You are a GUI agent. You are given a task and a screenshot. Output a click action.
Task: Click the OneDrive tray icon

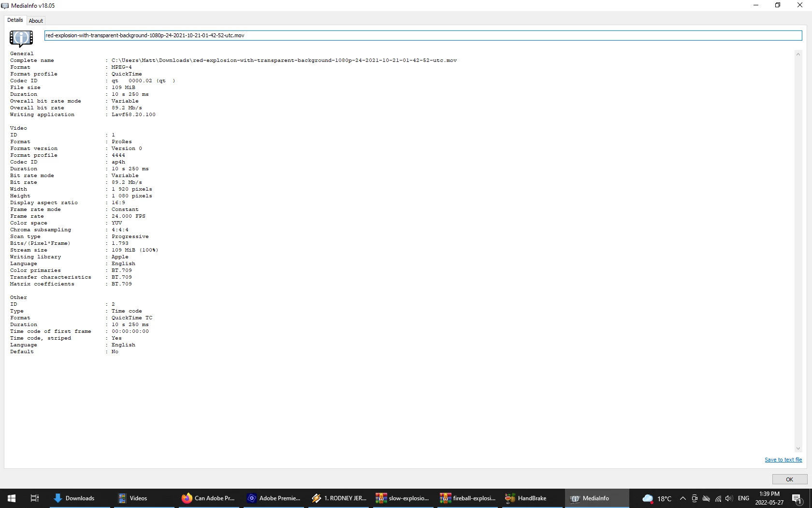pos(706,498)
